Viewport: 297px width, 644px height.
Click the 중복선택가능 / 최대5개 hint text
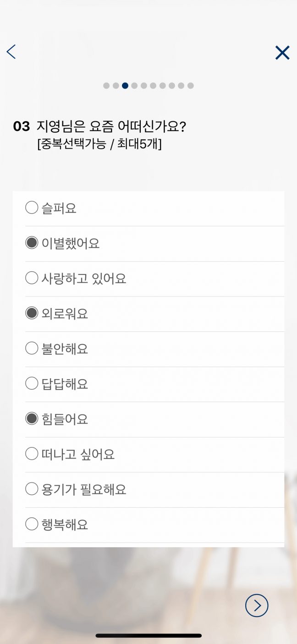tap(99, 144)
